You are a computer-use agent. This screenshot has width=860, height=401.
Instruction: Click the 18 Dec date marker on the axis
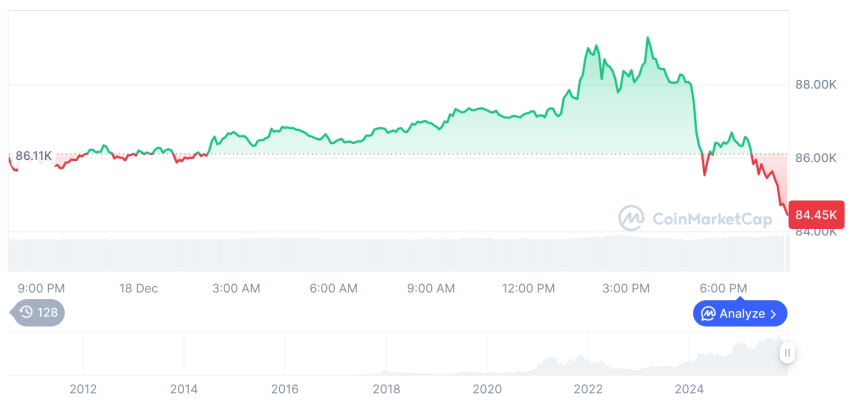tap(139, 288)
